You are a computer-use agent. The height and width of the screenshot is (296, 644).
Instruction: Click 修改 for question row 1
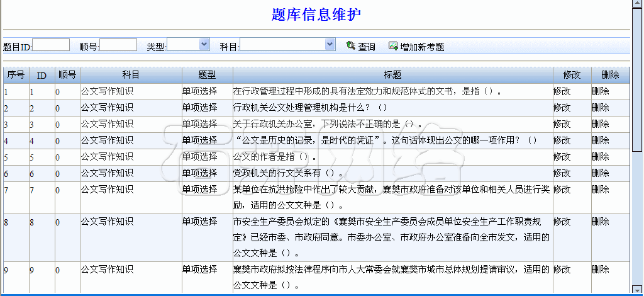562,91
